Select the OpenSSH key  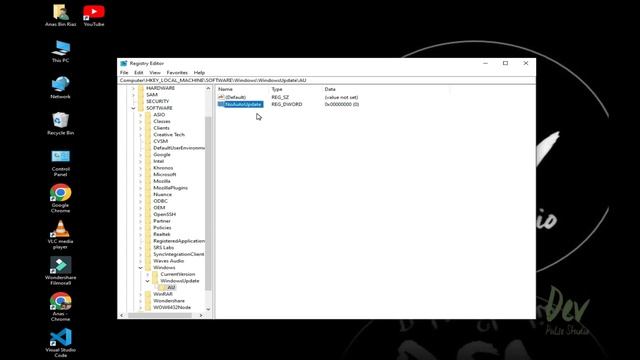[164, 214]
